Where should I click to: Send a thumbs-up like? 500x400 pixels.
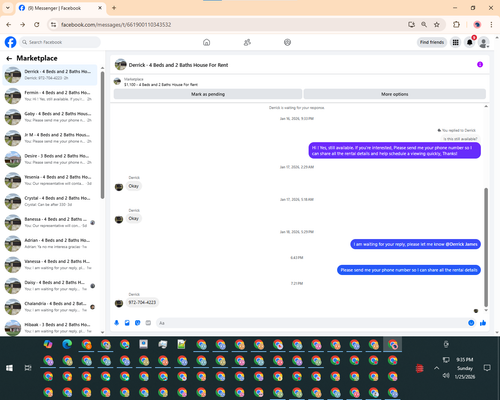point(483,323)
